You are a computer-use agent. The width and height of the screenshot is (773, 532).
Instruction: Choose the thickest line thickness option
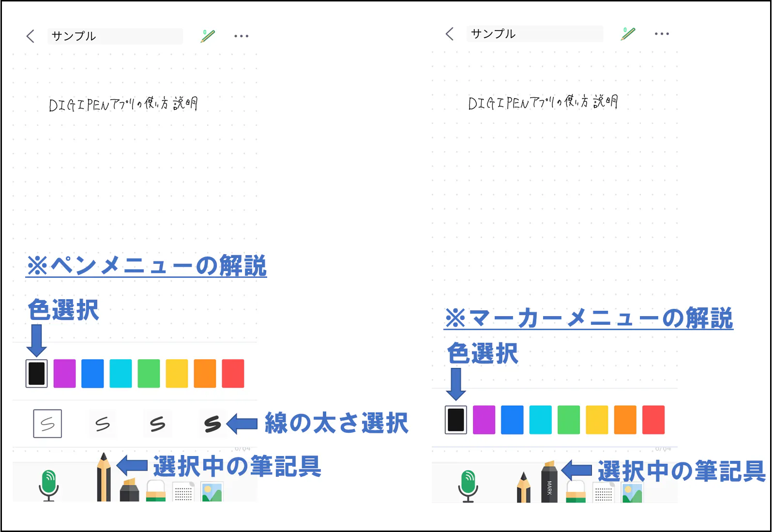[212, 424]
